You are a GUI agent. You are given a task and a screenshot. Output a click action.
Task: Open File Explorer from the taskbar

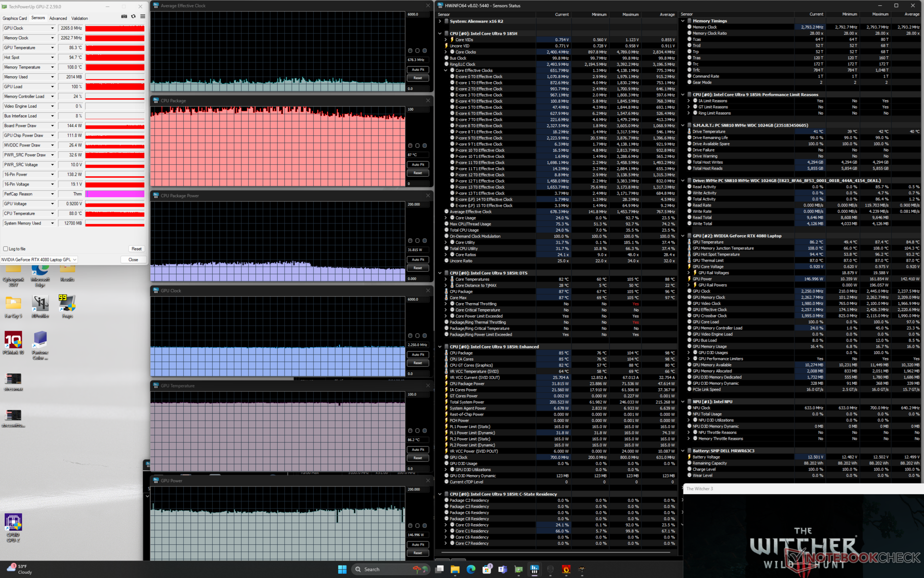(x=455, y=569)
